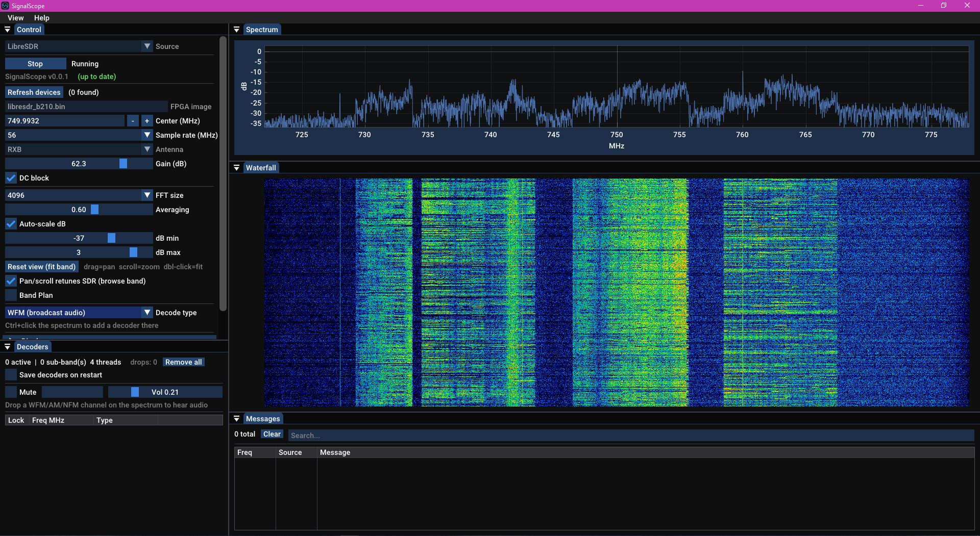Click the '(up to date)' status text
980x536 pixels.
point(97,76)
